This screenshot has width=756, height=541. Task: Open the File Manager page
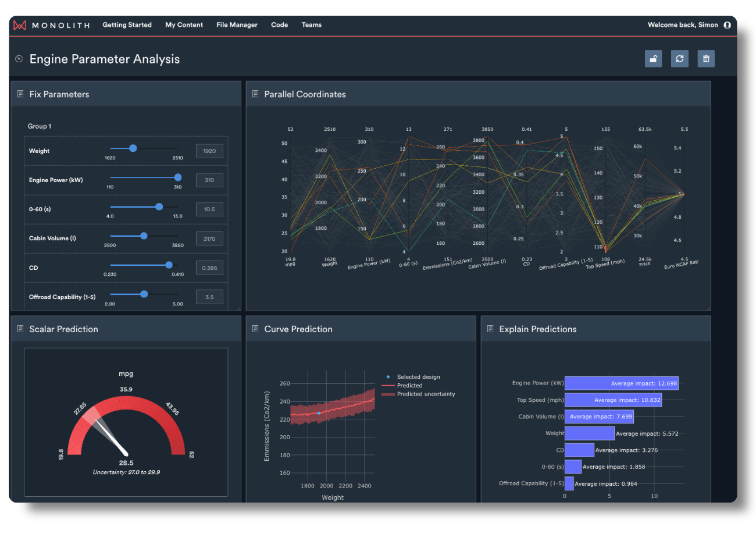237,24
